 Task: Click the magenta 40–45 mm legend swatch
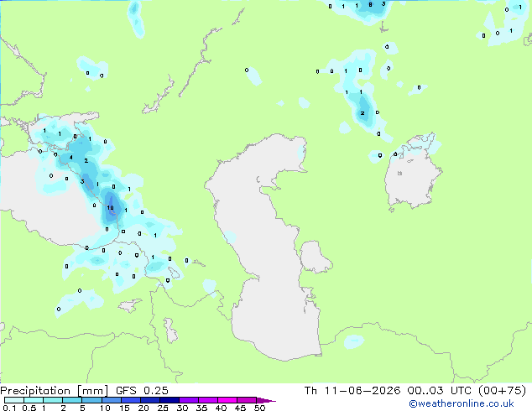point(227,400)
